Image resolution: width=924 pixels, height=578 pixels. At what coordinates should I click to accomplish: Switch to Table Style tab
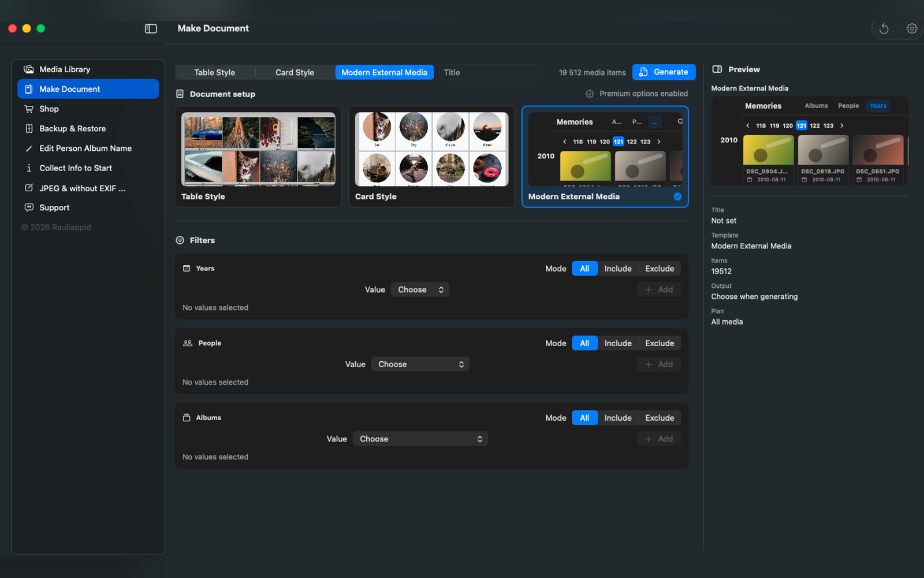(x=215, y=72)
